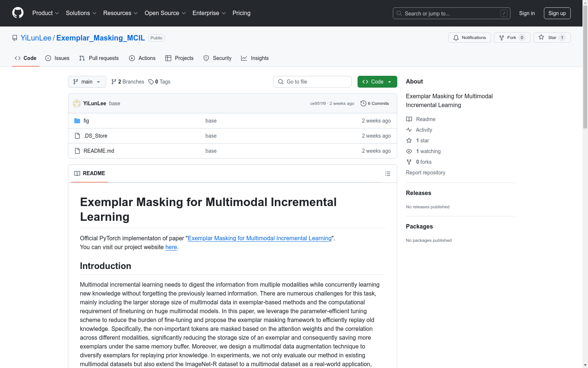588x368 pixels.
Task: Click the Insights graph icon
Action: [244, 58]
